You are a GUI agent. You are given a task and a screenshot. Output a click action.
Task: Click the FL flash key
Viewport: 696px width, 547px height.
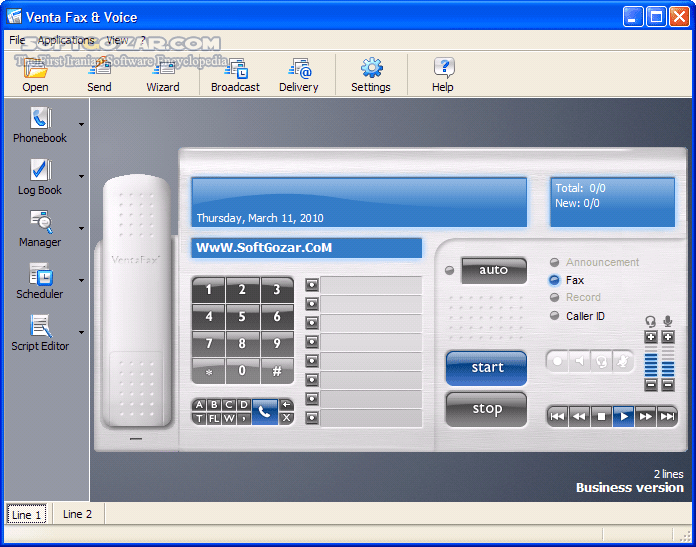click(214, 418)
